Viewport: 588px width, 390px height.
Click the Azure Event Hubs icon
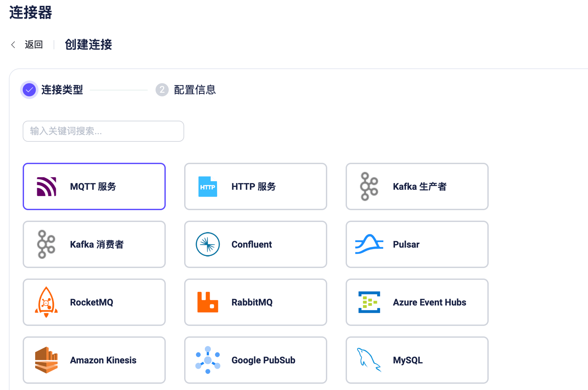coord(369,302)
